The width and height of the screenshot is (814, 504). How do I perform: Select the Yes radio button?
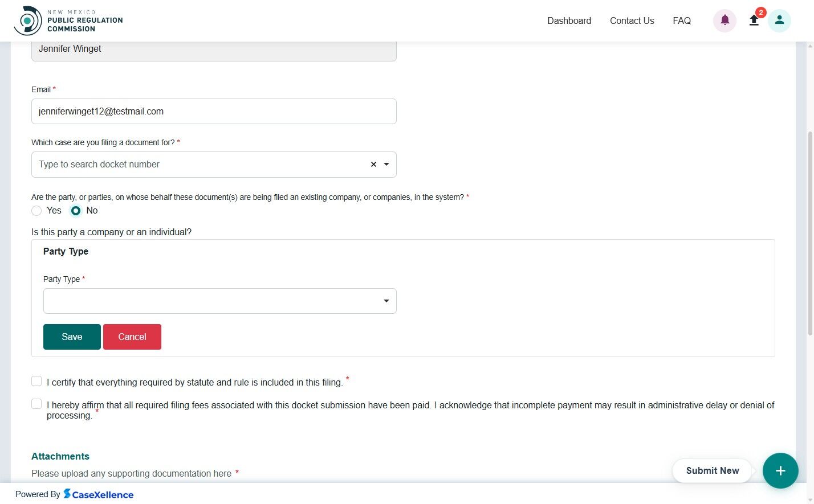click(x=37, y=211)
